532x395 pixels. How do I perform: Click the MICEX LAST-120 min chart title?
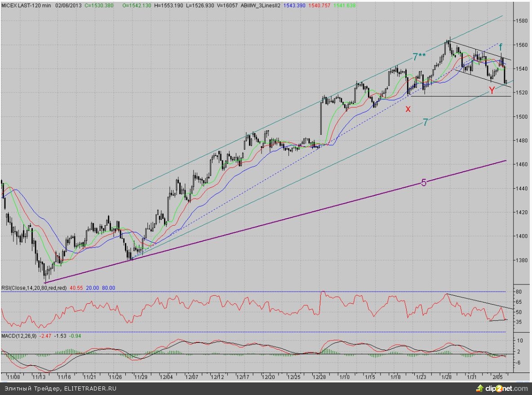(26, 4)
